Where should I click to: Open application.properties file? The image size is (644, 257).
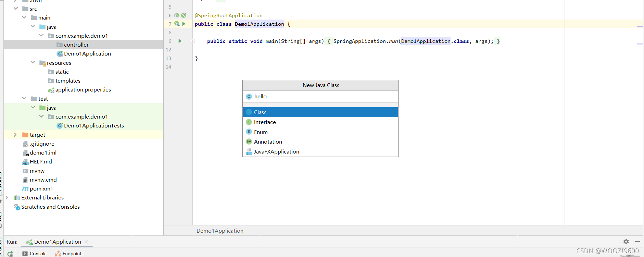83,89
